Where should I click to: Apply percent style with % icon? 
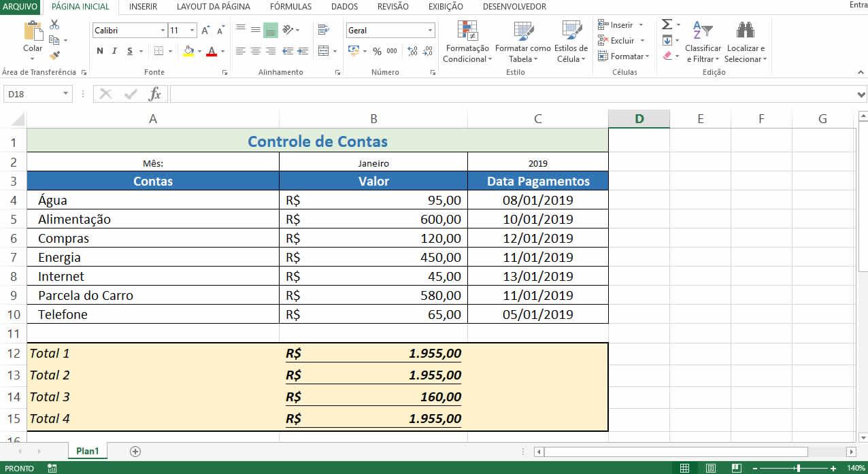pyautogui.click(x=377, y=51)
